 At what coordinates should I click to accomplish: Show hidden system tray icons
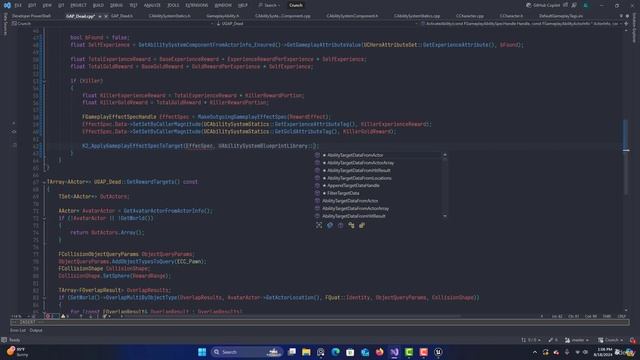point(535,352)
